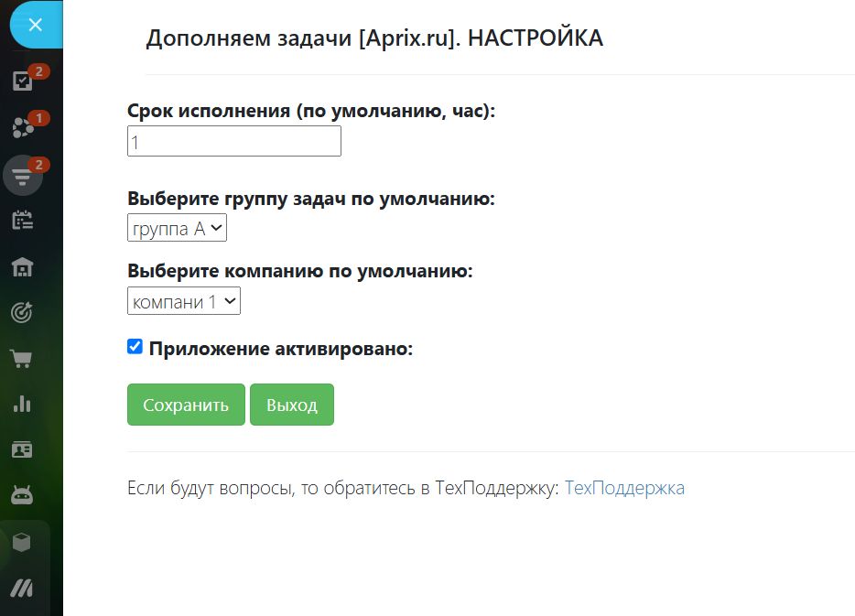Open the funnel icon in sidebar
This screenshot has width=855, height=616.
[23, 175]
